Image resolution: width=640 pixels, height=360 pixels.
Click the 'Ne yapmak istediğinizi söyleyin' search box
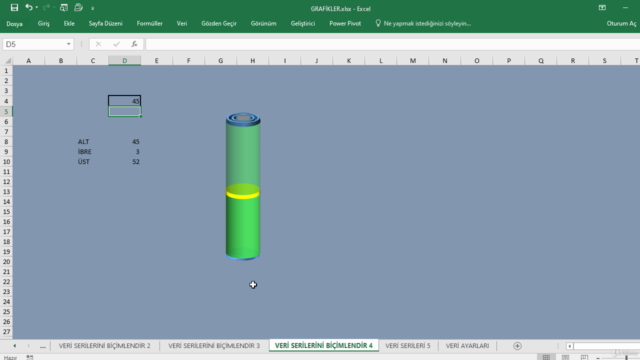(x=423, y=24)
